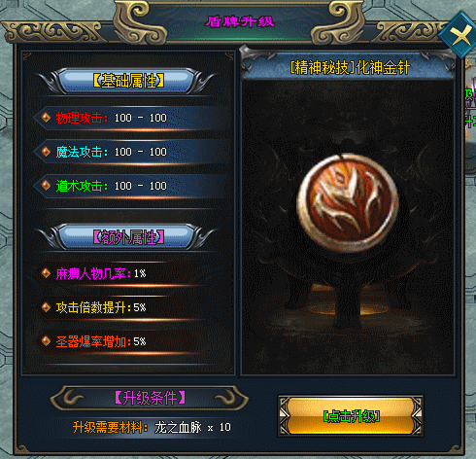This screenshot has height=459, width=476.
Task: Select the 物理攻击 attribute row
Action: coord(129,118)
